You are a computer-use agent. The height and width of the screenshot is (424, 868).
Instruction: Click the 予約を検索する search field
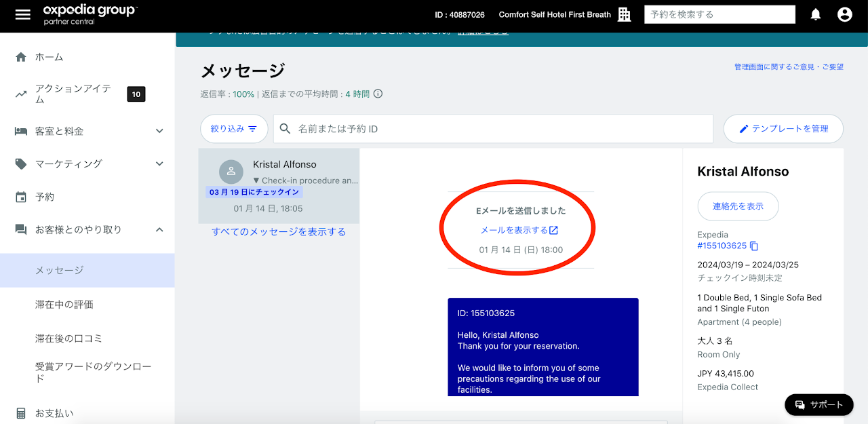click(719, 14)
